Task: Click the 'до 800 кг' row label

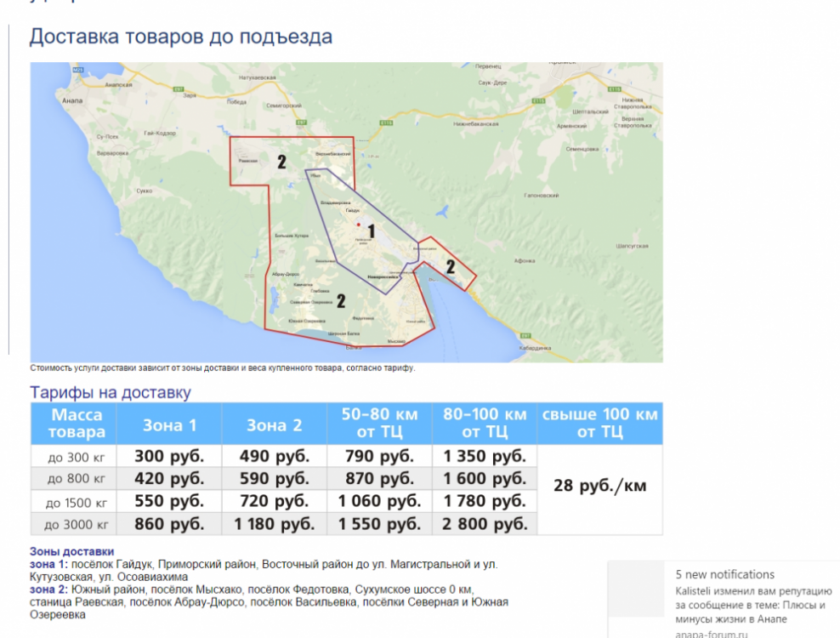Action: 74,479
